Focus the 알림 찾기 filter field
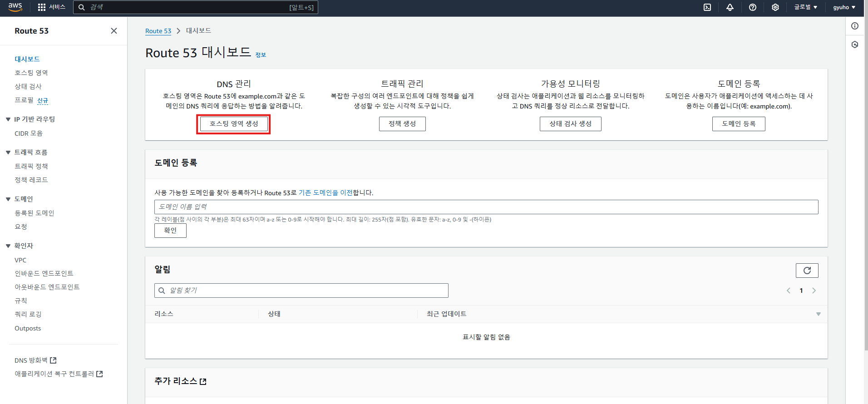 point(301,291)
